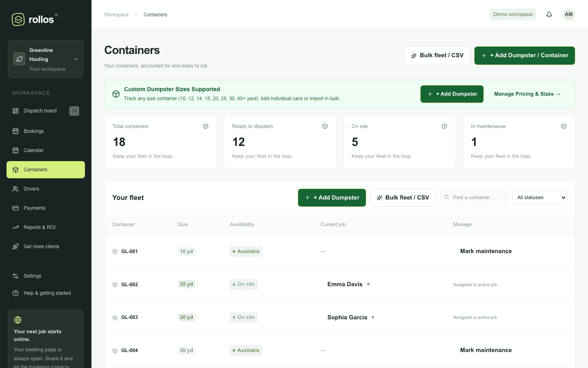Click the cube icon beside GL-004

point(115,351)
